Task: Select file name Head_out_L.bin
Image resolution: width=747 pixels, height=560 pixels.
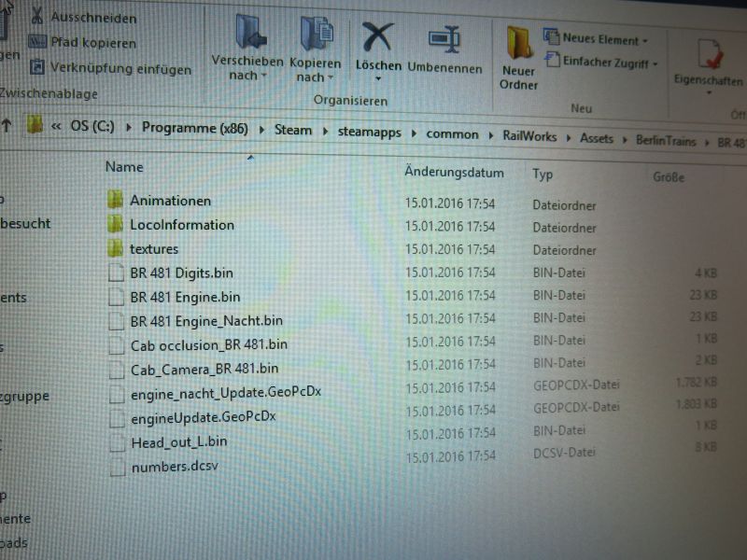Action: [179, 442]
